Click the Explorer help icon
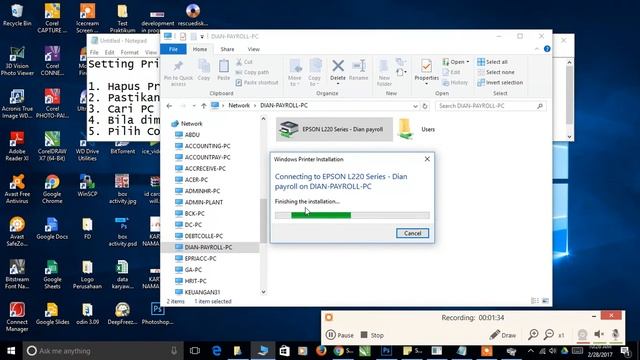This screenshot has height=360, width=640. click(547, 49)
